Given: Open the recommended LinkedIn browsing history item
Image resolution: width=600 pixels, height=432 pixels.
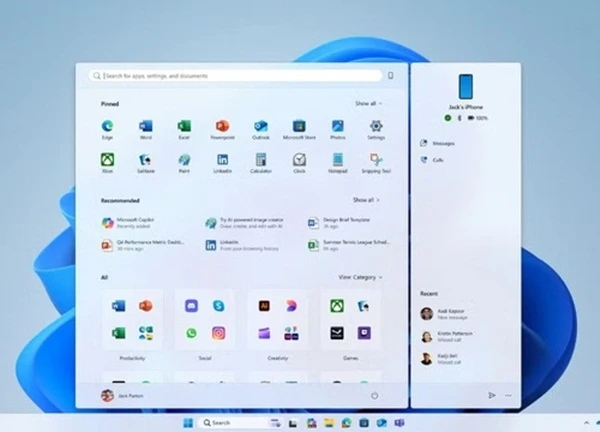Looking at the screenshot, I should point(242,245).
